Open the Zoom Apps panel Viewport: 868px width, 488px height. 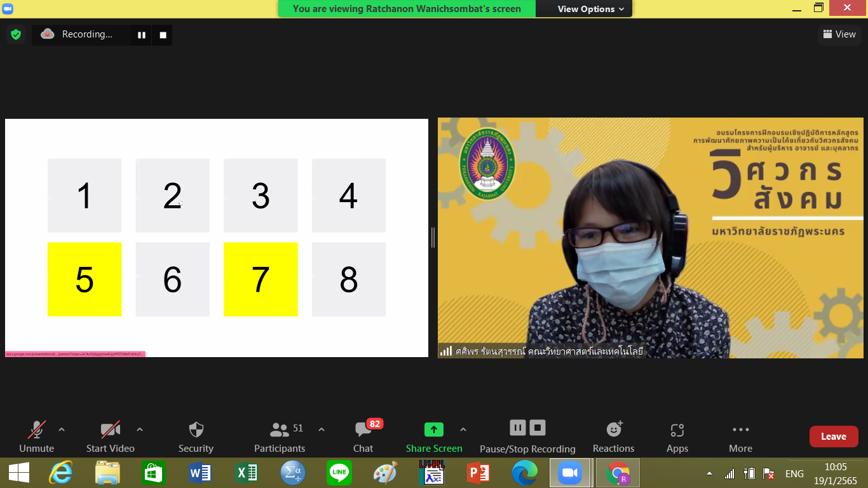point(677,437)
